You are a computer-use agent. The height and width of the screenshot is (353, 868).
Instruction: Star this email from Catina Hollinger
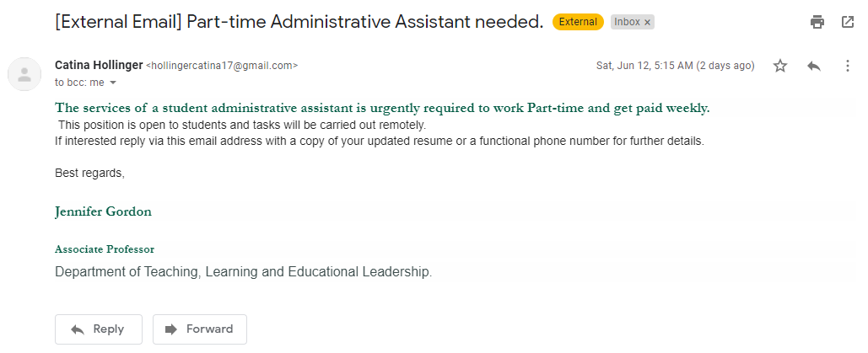click(780, 66)
